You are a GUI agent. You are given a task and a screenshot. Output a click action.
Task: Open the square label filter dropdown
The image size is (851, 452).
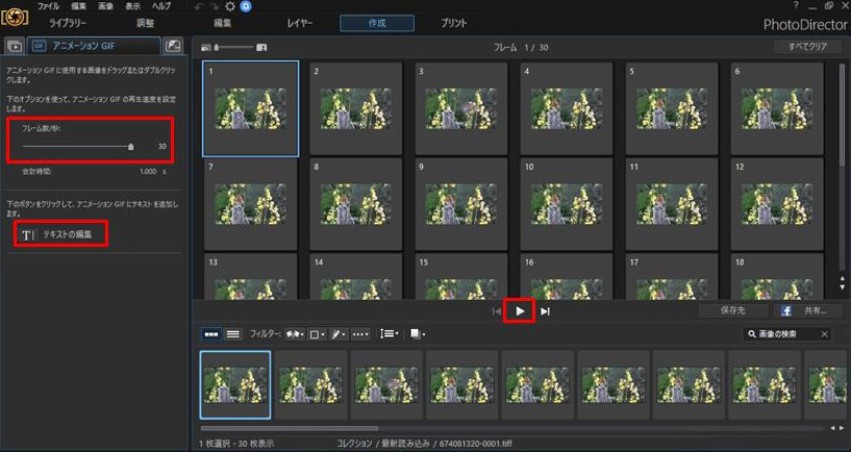click(x=317, y=335)
